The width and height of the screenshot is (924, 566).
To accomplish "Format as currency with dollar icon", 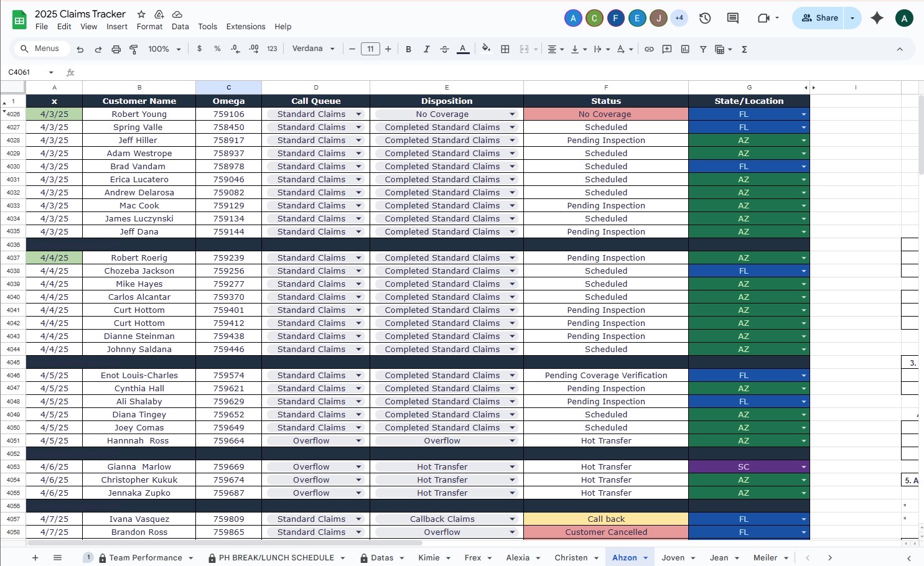I will tap(199, 49).
